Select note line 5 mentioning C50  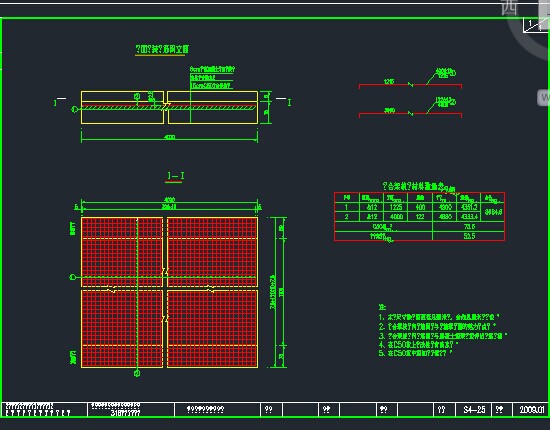click(x=415, y=353)
